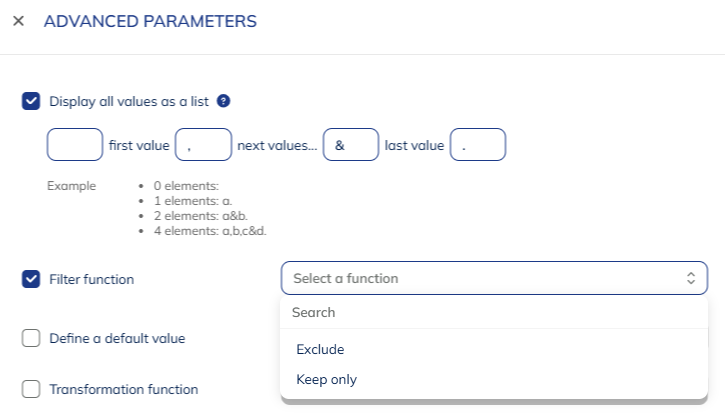Click the ADVANCED PARAMETERS heading
Screen dimensions: 725x415
(150, 21)
